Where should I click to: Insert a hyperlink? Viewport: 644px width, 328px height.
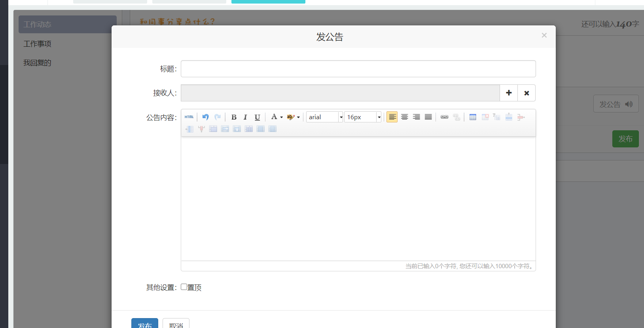point(444,117)
